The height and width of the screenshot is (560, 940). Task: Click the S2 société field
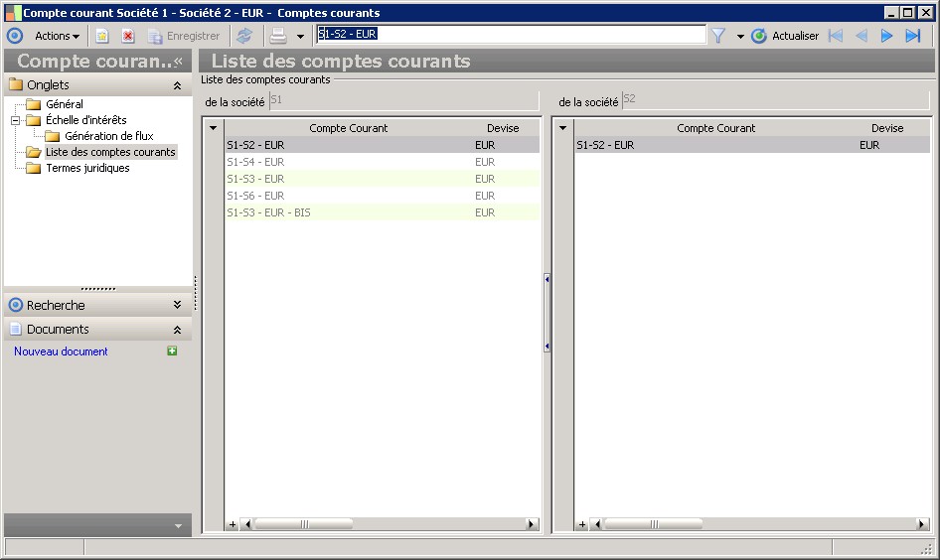776,100
